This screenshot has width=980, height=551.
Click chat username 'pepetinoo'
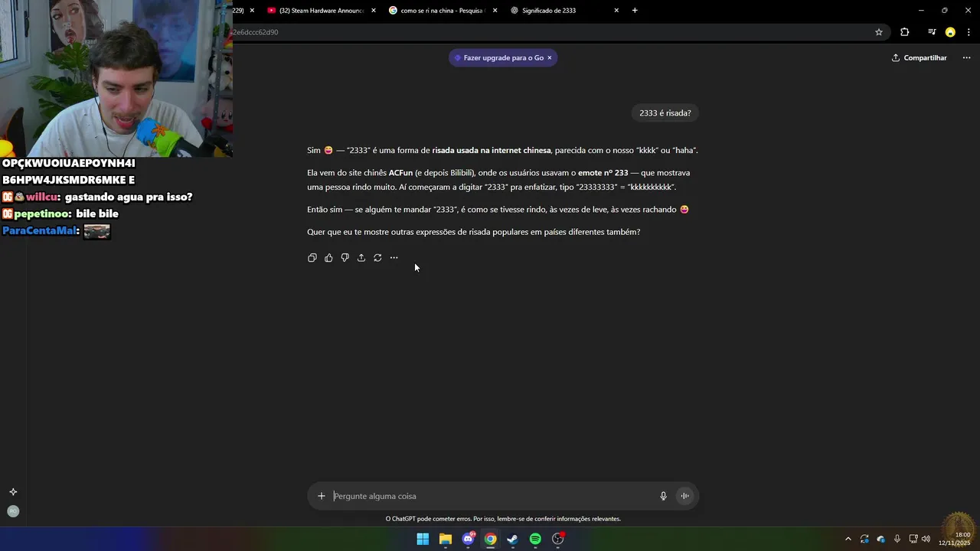[x=43, y=214]
